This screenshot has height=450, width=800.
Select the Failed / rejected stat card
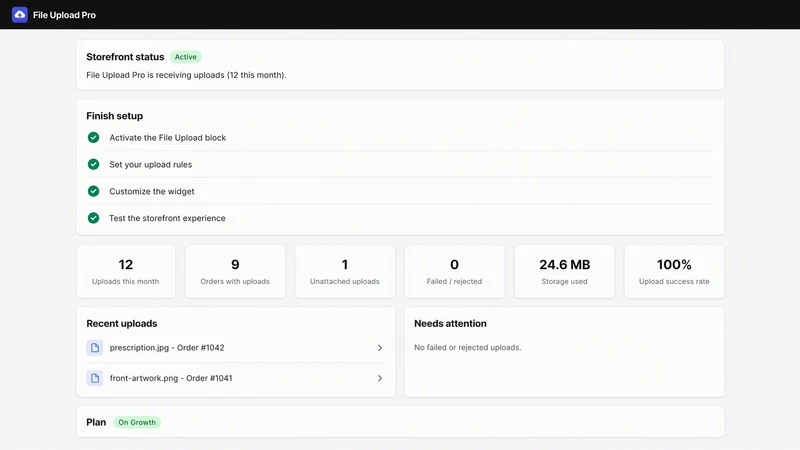tap(455, 271)
